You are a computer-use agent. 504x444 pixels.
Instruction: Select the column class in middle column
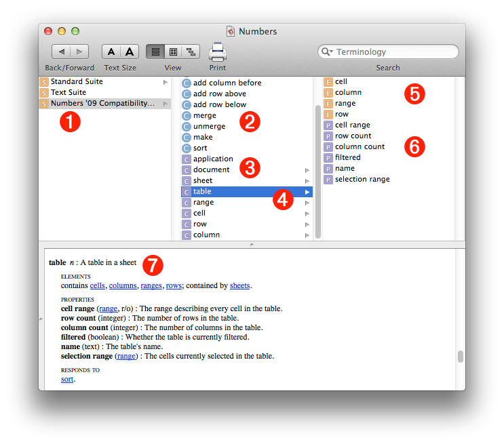click(246, 235)
